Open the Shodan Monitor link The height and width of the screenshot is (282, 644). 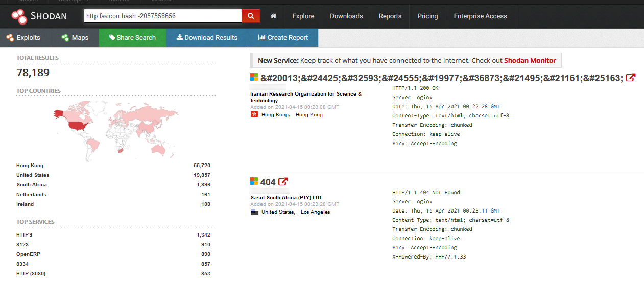click(530, 60)
